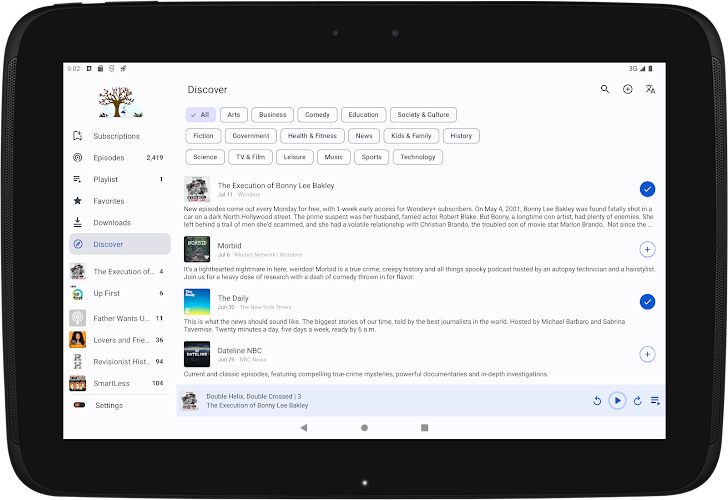728x500 pixels.
Task: Filter by the Government chip
Action: coord(251,136)
